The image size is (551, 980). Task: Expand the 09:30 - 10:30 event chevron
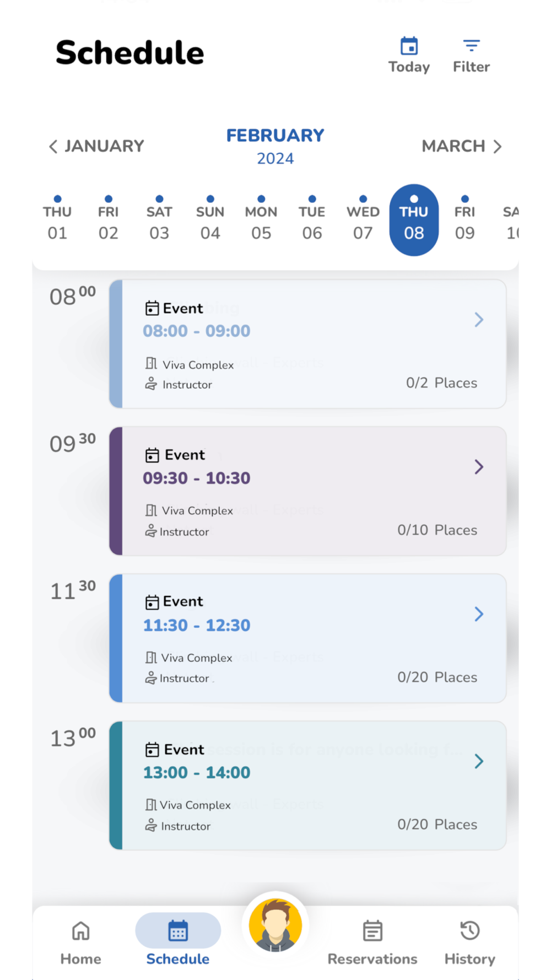[x=479, y=467]
